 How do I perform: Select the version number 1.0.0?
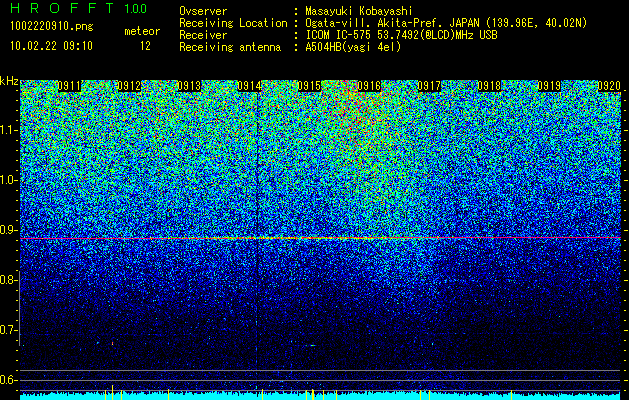click(135, 9)
